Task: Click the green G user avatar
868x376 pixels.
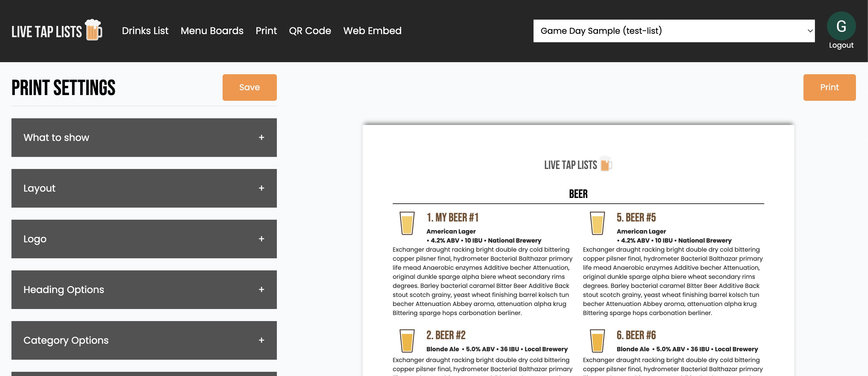Action: pos(841,26)
